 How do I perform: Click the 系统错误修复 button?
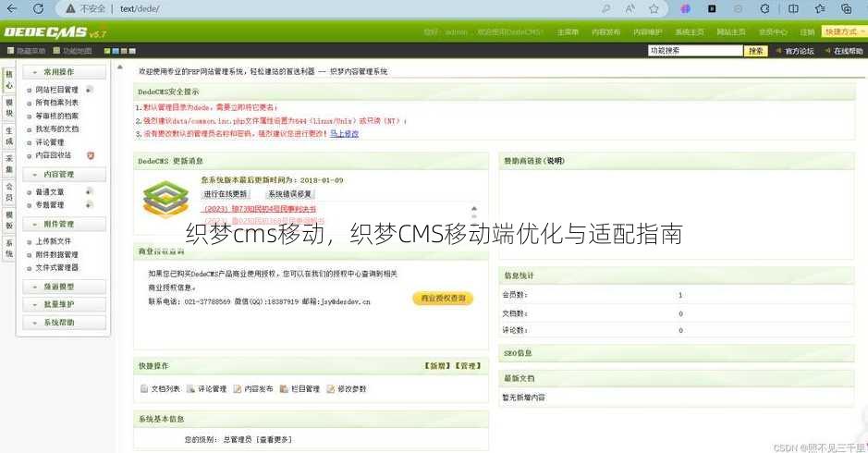pyautogui.click(x=289, y=194)
